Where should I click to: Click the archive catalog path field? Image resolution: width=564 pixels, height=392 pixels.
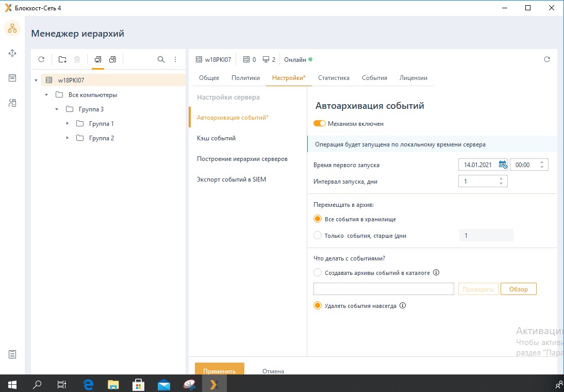pos(384,289)
